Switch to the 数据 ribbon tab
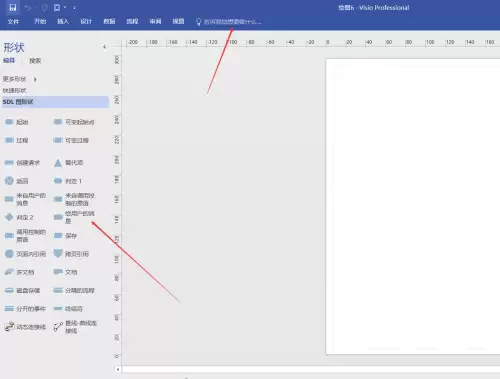 pyautogui.click(x=109, y=21)
